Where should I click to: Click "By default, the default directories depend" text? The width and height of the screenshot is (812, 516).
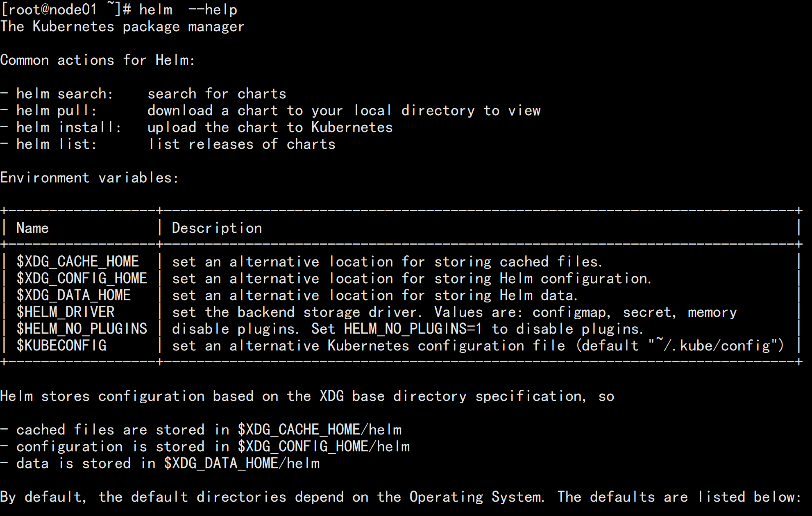(x=172, y=497)
